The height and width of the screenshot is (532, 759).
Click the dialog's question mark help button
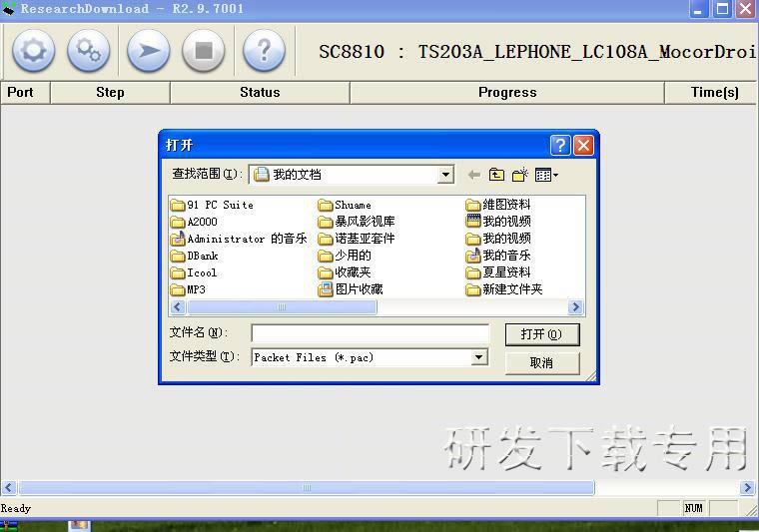(x=560, y=146)
